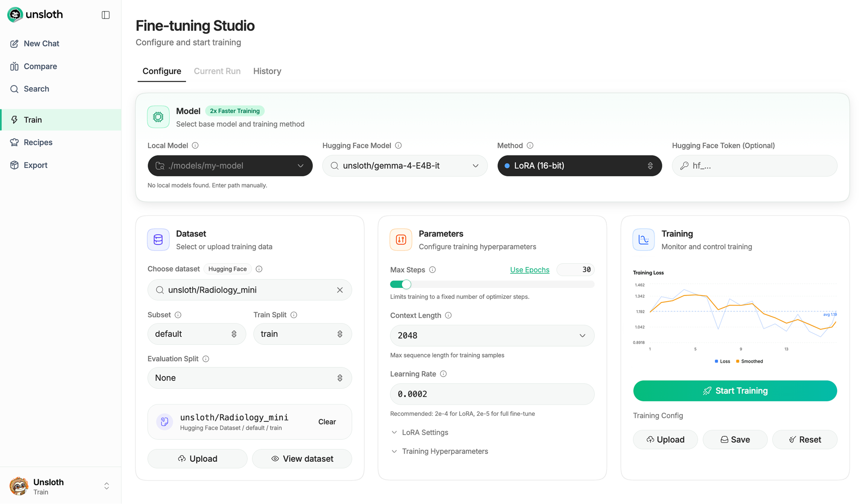
Task: Switch to the Configure tab
Action: pos(162,71)
